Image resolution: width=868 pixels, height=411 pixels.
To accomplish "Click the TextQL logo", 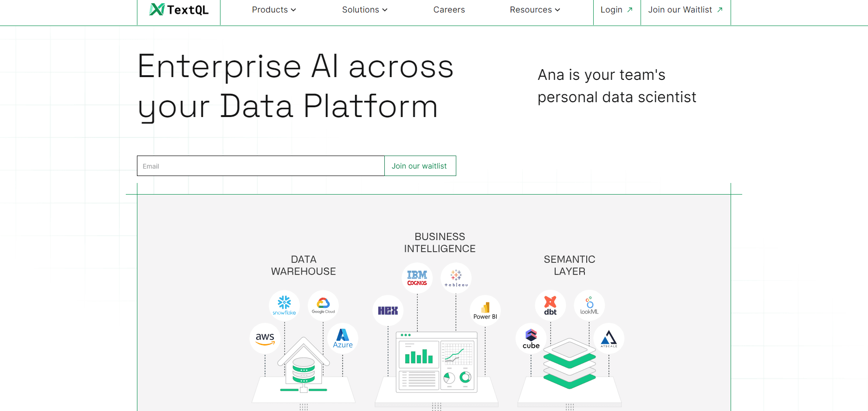I will (179, 10).
